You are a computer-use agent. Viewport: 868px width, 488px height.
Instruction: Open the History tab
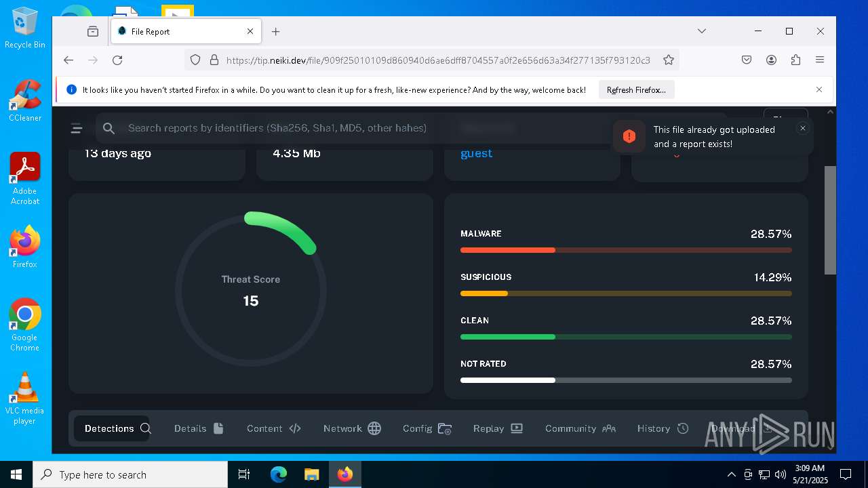point(663,428)
